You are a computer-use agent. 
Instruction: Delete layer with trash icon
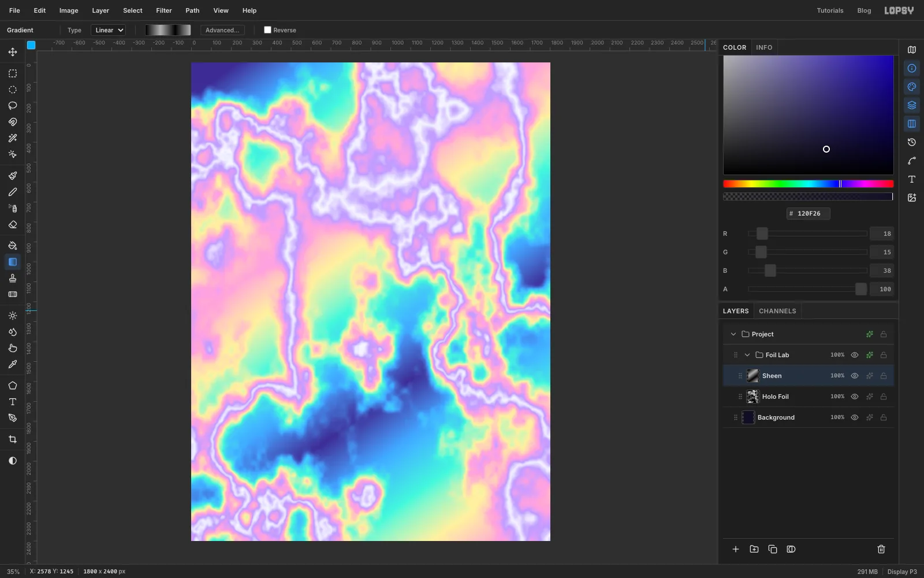click(881, 549)
